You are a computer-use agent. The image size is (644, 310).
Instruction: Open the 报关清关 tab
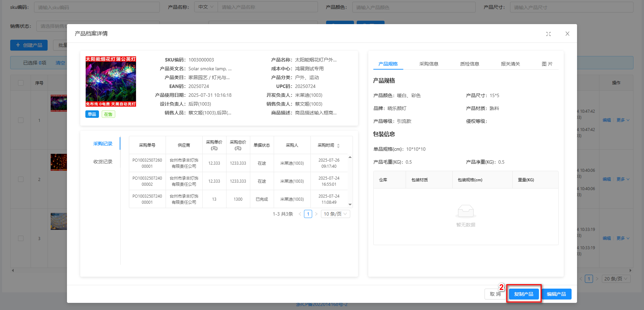click(x=510, y=64)
